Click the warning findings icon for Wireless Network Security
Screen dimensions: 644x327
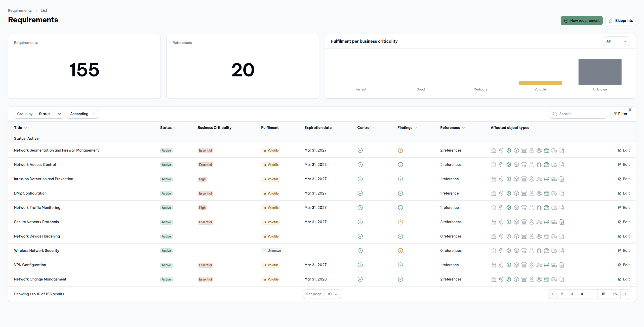coord(400,251)
